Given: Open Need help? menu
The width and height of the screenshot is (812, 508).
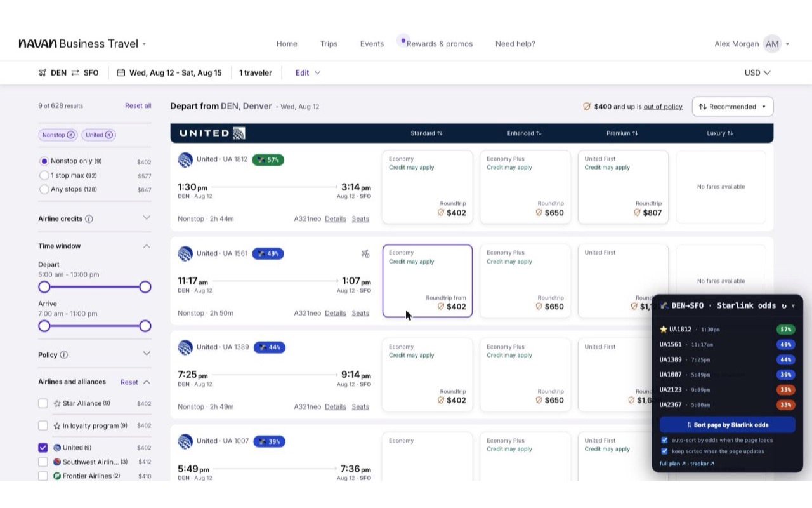Looking at the screenshot, I should pyautogui.click(x=515, y=44).
